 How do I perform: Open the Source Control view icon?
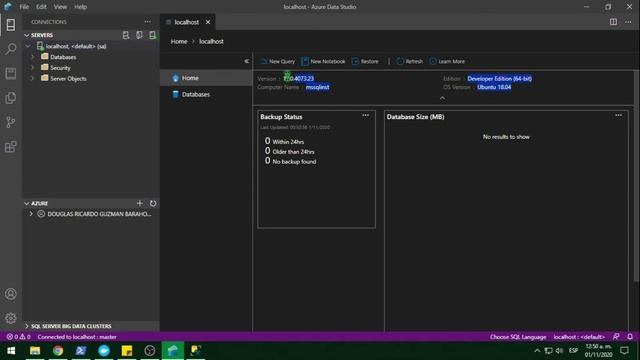(11, 122)
